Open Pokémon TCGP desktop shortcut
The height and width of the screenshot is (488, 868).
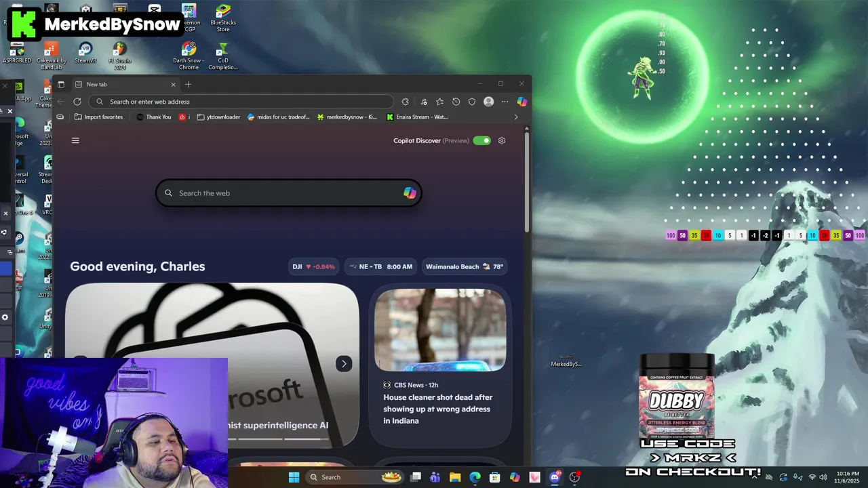[x=189, y=18]
